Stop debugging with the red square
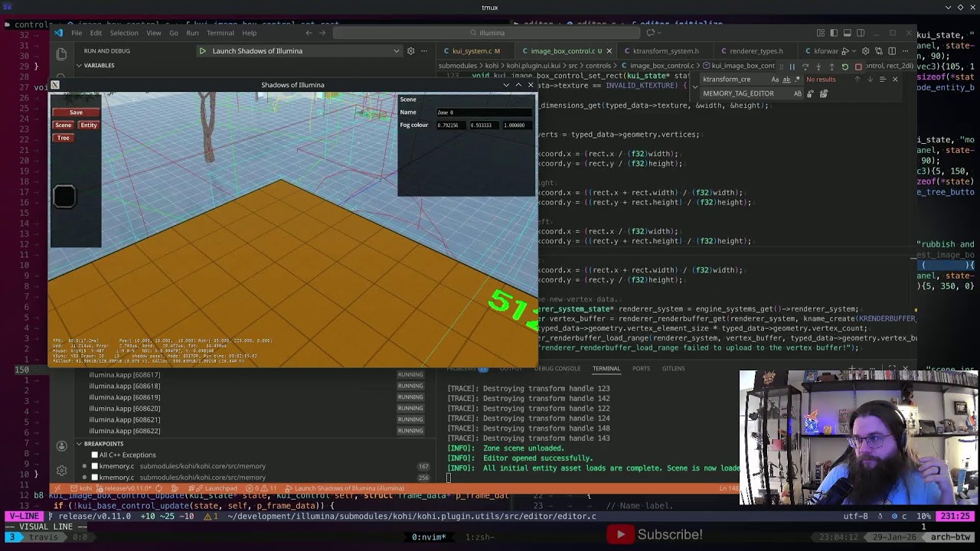The width and height of the screenshot is (980, 551). point(858,67)
